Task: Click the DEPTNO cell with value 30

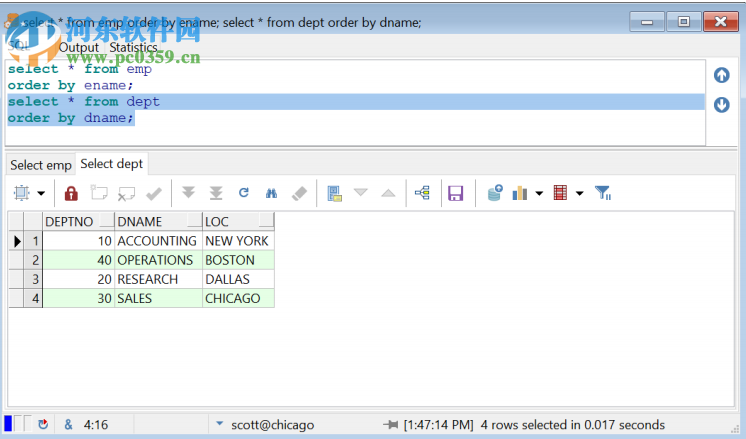Action: click(79, 298)
